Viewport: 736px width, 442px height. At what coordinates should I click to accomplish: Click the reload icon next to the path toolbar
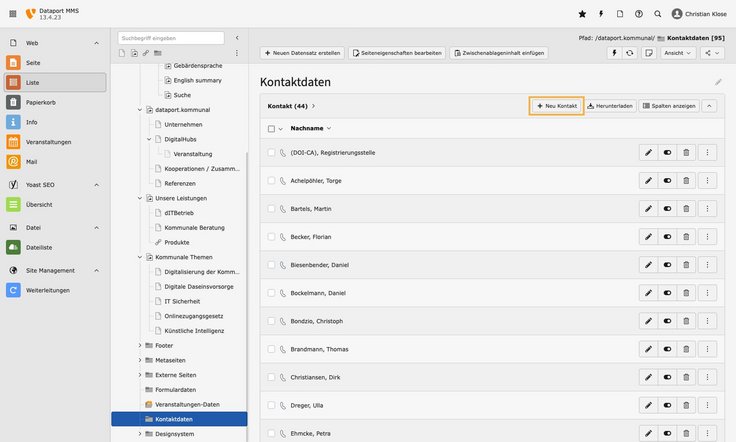pos(629,52)
